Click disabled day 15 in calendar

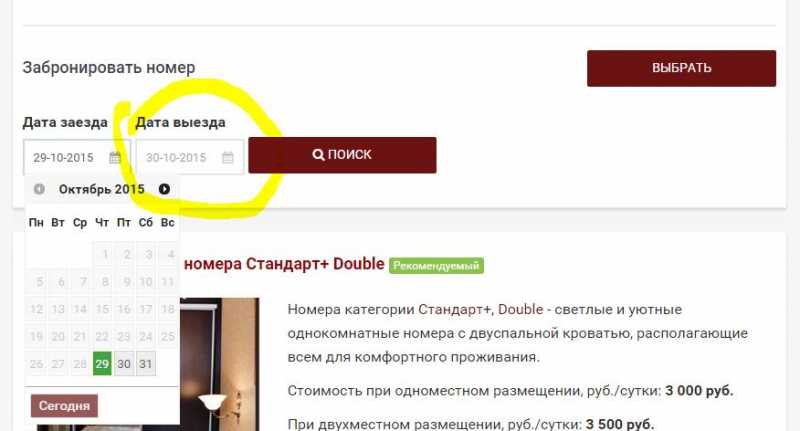(102, 309)
